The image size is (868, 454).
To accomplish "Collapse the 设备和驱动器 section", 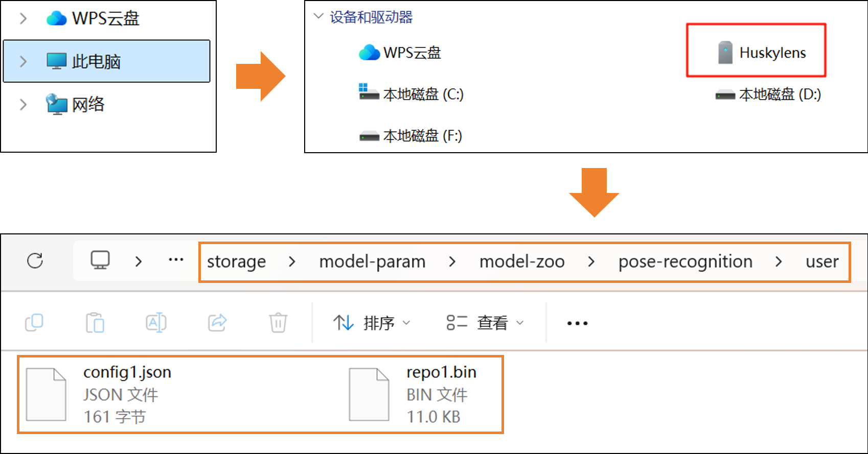I will coord(318,16).
